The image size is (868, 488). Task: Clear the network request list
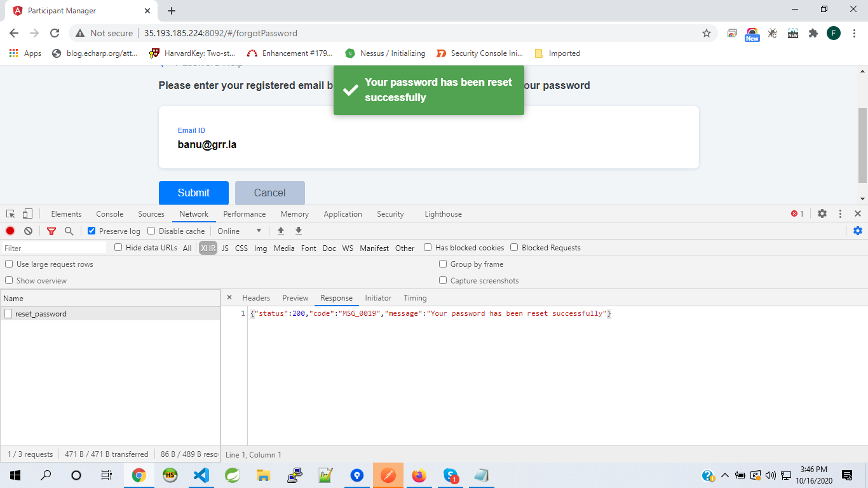pyautogui.click(x=28, y=231)
